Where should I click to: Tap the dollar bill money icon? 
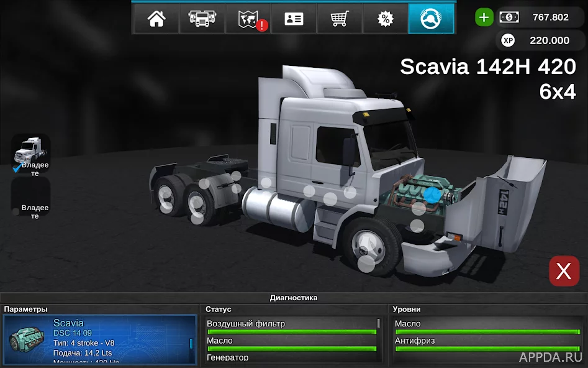[509, 17]
